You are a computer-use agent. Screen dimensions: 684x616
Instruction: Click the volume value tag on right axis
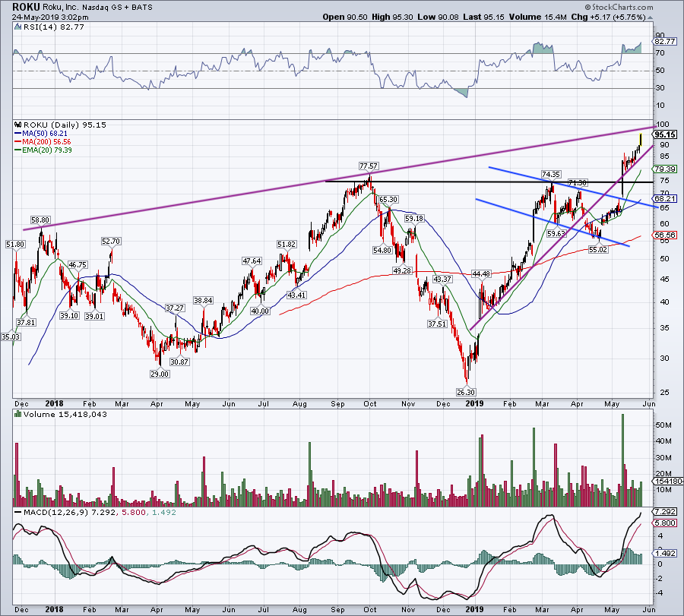tap(668, 482)
